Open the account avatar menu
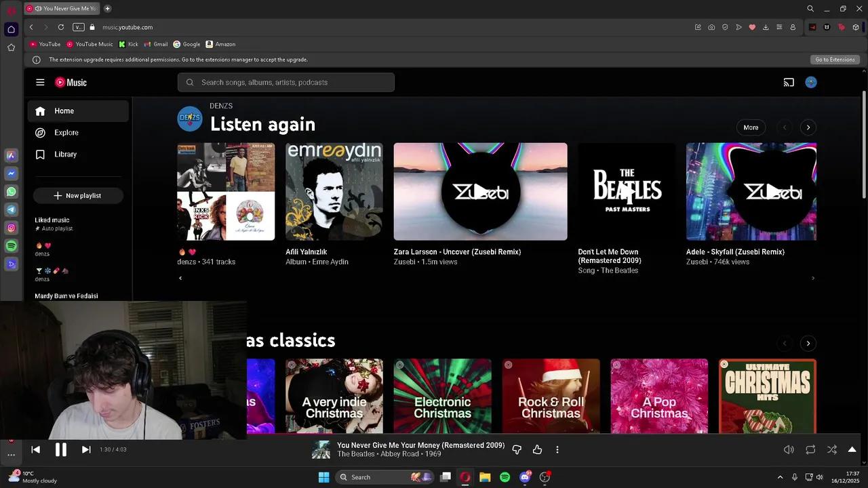 tap(811, 82)
